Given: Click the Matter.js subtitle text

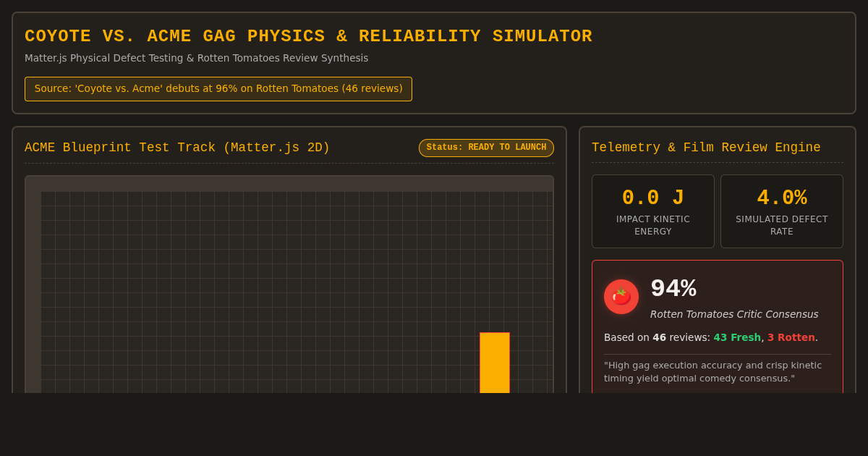Looking at the screenshot, I should [x=196, y=58].
